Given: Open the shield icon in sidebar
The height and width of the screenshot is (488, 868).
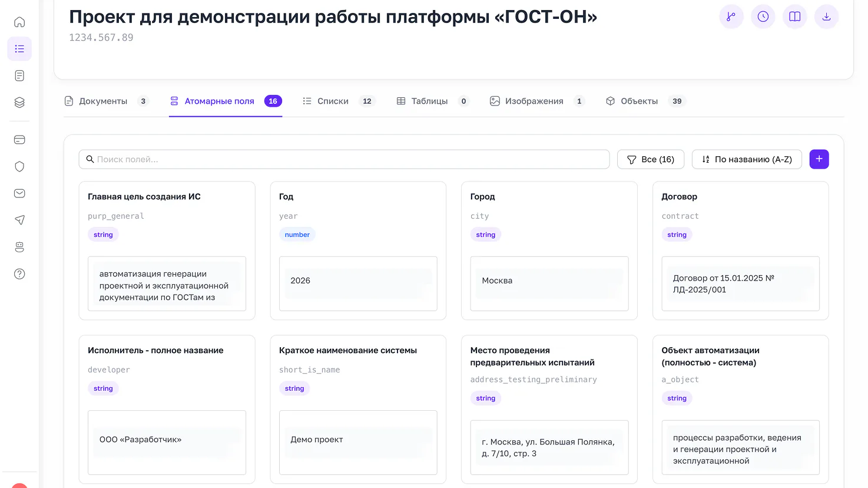Looking at the screenshot, I should coord(19,167).
